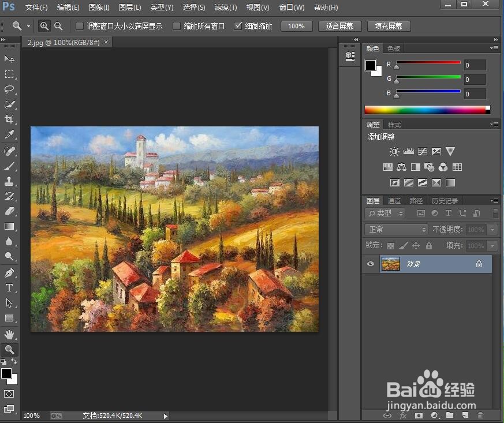504x423 pixels.
Task: Select the Hand tool
Action: coord(9,334)
